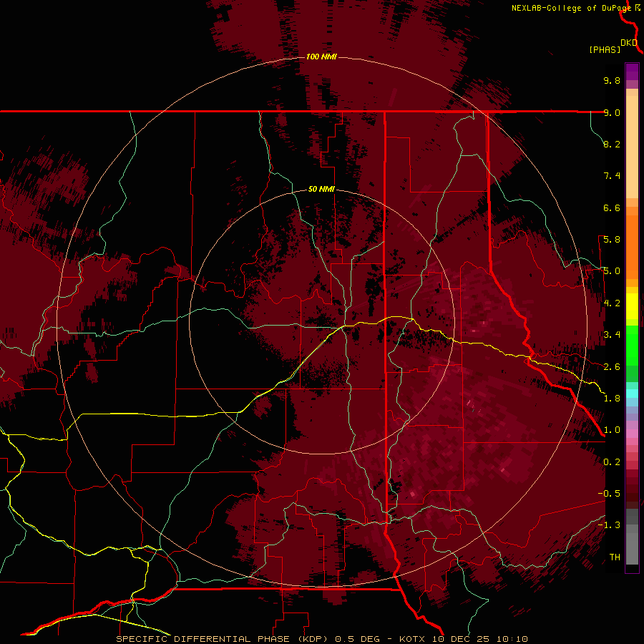This screenshot has width=644, height=644.
Task: Click the 1.8 scale value
Action: 612,399
